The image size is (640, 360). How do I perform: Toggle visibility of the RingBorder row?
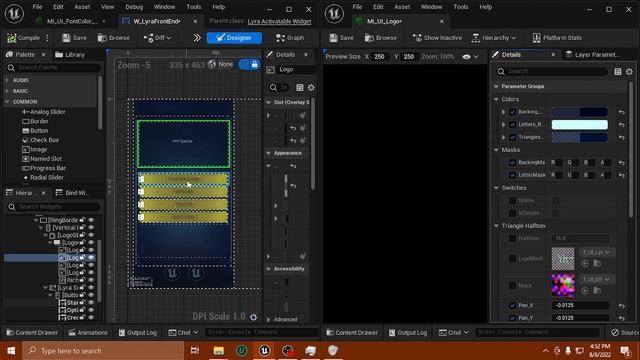91,220
